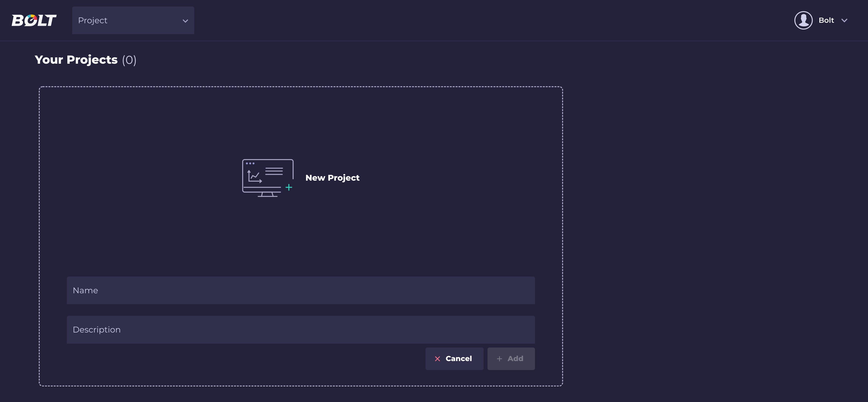The height and width of the screenshot is (402, 868).
Task: Expand the chevron next to Bolt username
Action: click(x=844, y=21)
